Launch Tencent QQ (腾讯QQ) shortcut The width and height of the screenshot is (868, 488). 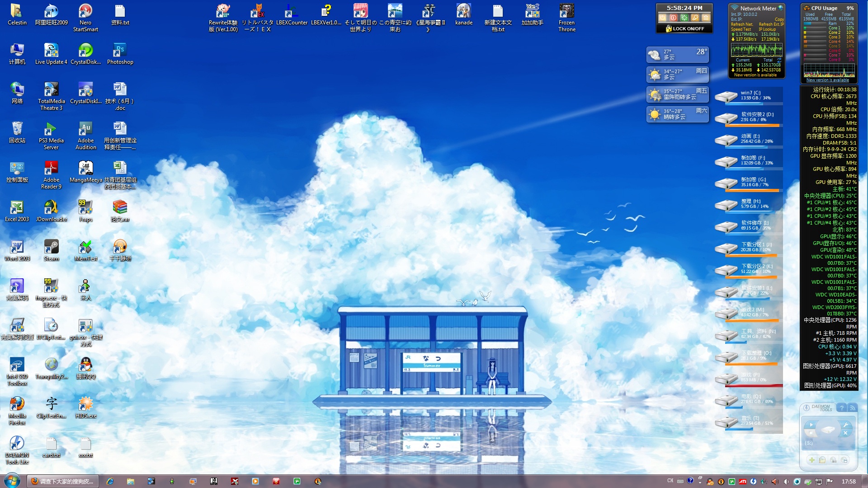tap(85, 369)
